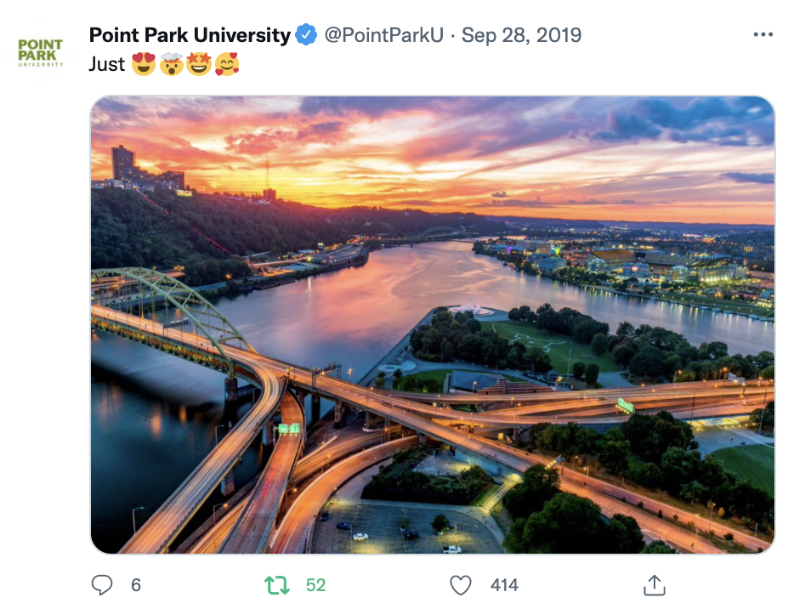Open the share upload icon

coord(654,585)
